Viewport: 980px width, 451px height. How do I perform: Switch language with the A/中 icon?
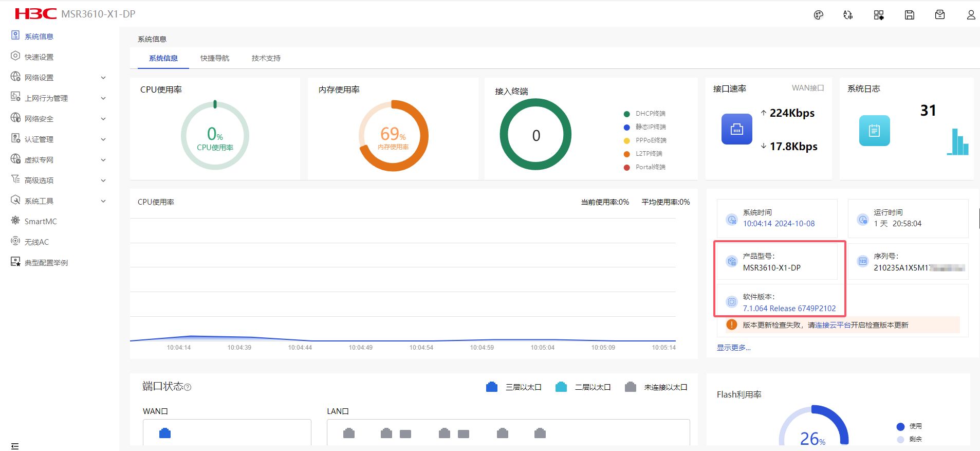pyautogui.click(x=848, y=15)
